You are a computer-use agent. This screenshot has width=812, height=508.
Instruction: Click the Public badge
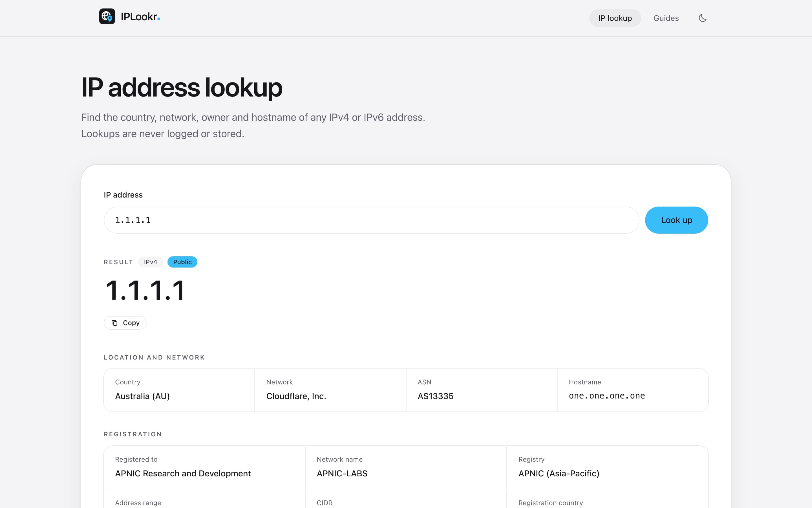182,262
